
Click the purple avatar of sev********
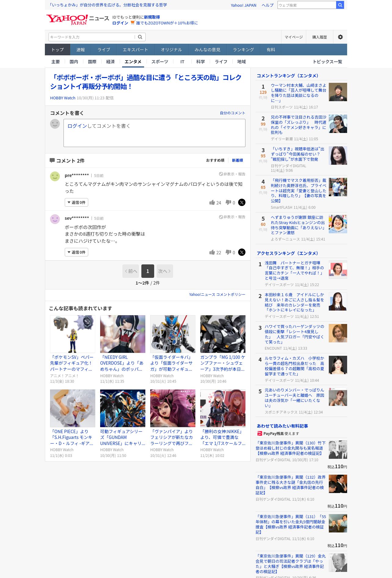(x=55, y=219)
